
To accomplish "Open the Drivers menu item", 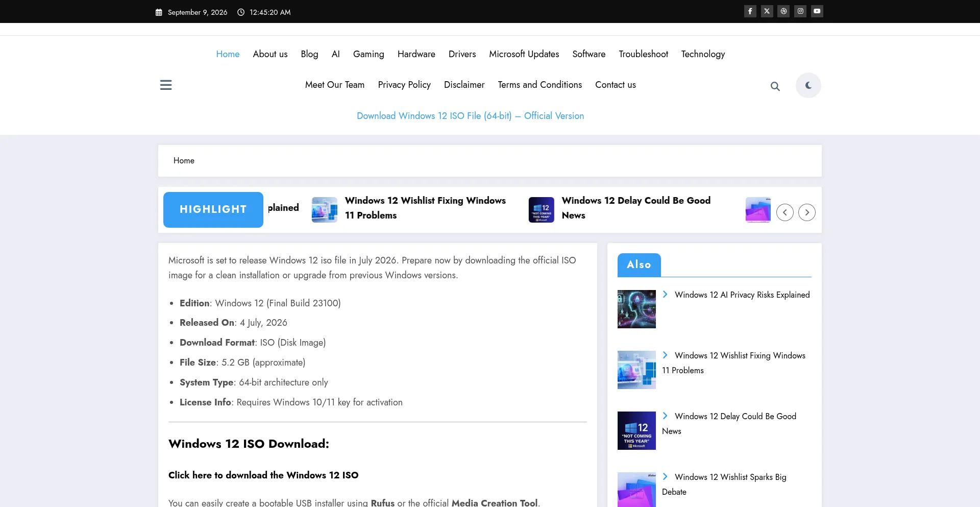I will pos(462,54).
